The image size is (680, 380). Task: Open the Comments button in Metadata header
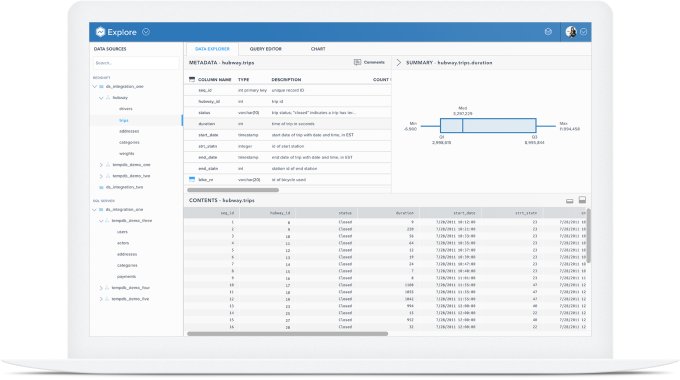pos(369,62)
